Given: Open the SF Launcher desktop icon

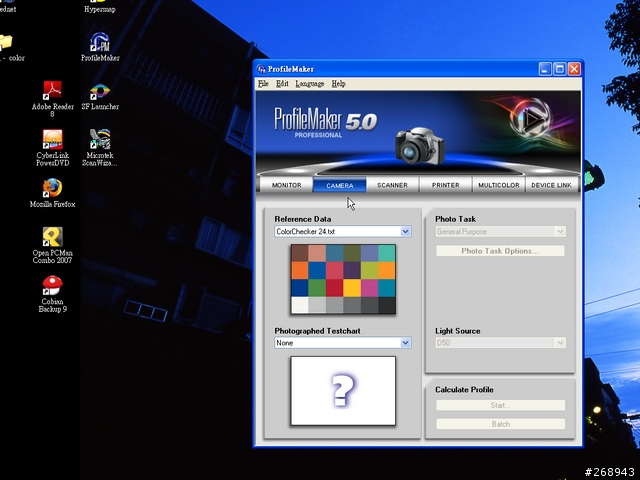Looking at the screenshot, I should tap(100, 96).
